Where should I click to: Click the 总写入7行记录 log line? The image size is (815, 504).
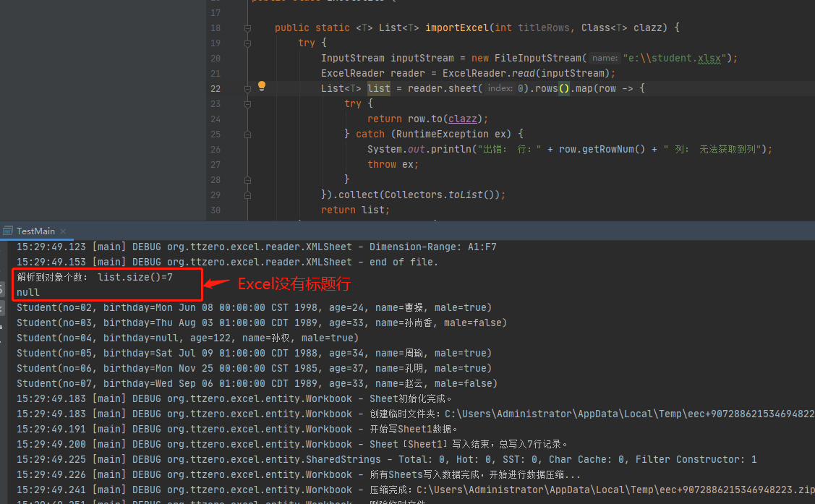click(x=292, y=444)
